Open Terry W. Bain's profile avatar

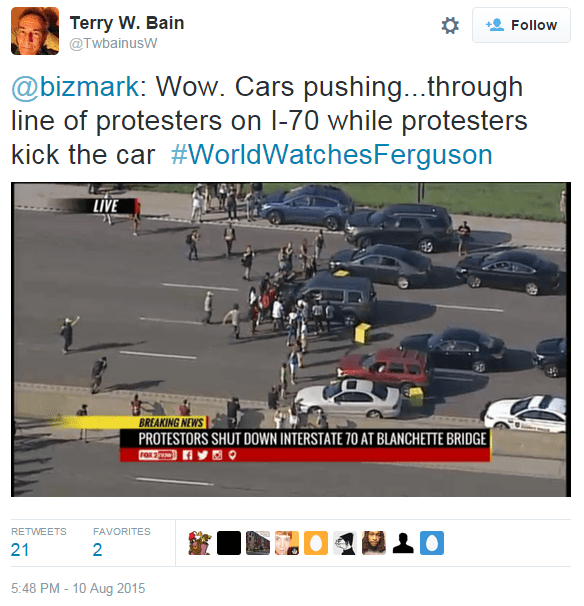(35, 31)
